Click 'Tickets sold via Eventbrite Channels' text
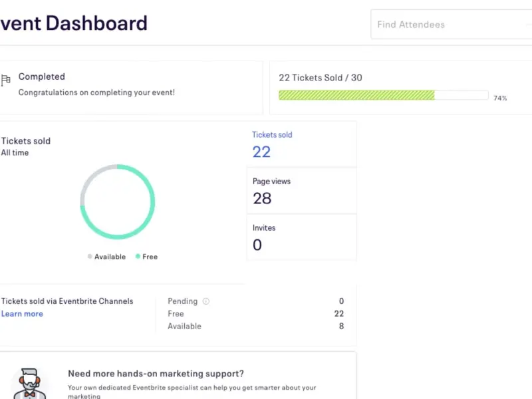The width and height of the screenshot is (532, 399). [x=67, y=301]
